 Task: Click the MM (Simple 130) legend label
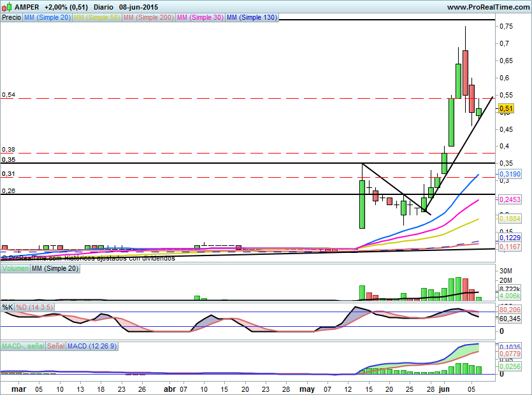click(252, 18)
